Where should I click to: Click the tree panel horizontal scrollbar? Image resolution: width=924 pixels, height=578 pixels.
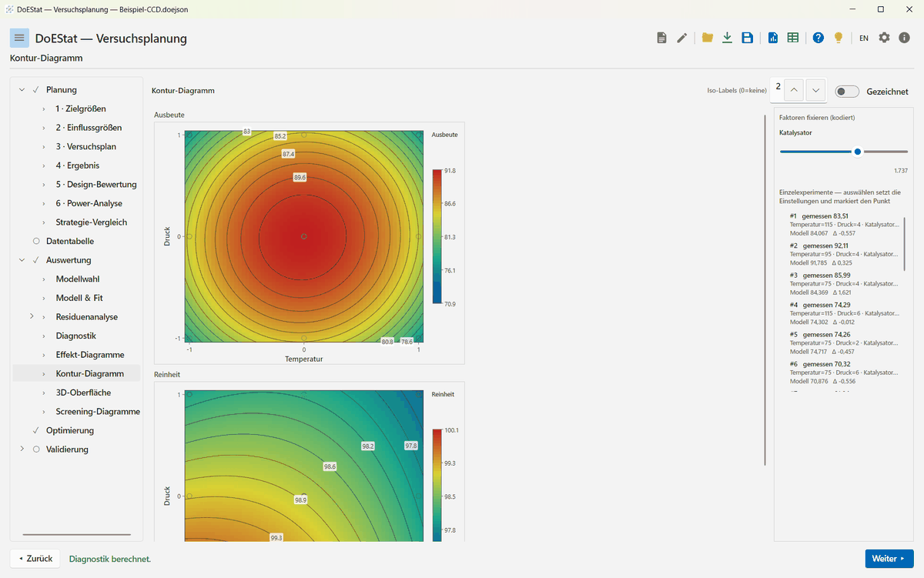point(77,534)
